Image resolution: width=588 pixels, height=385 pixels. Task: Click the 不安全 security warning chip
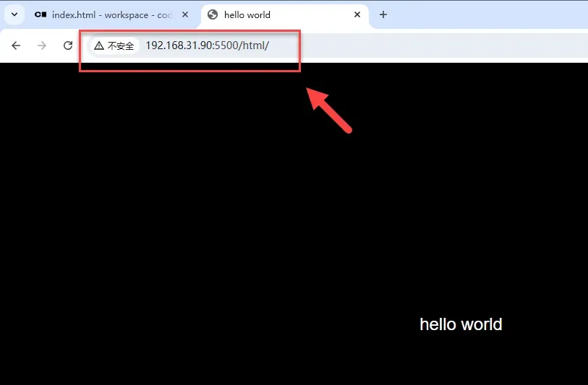point(114,46)
